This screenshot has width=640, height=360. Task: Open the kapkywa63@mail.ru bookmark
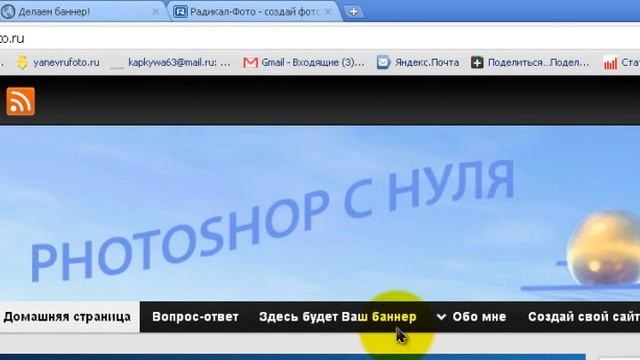[x=170, y=62]
